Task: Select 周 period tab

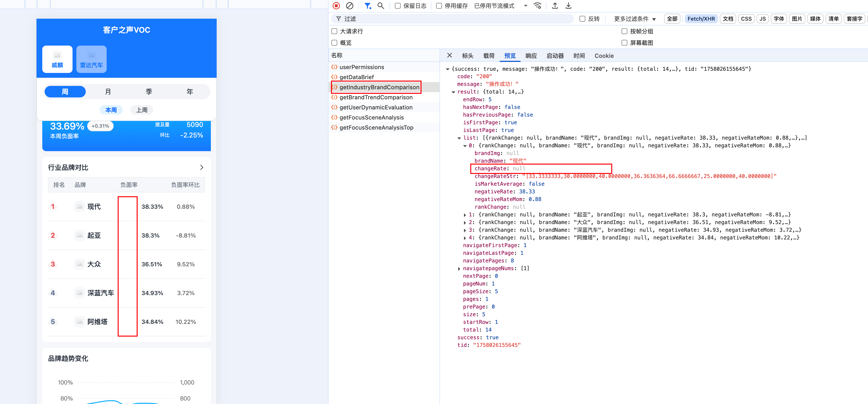Action: [x=65, y=92]
